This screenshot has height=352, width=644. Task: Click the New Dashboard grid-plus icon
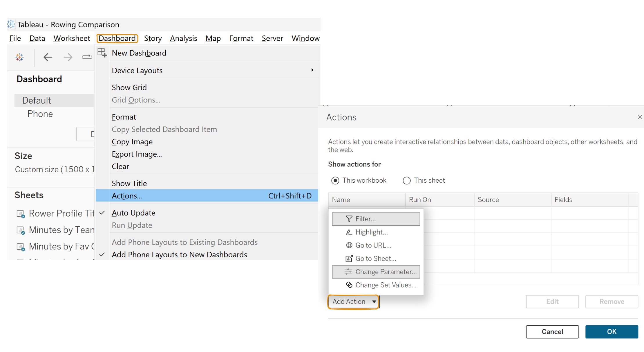coord(102,53)
